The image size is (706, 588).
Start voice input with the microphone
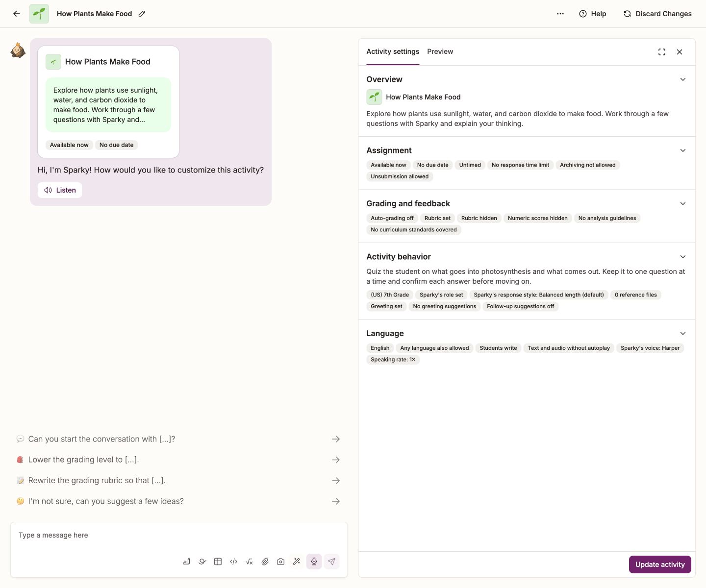pos(314,562)
